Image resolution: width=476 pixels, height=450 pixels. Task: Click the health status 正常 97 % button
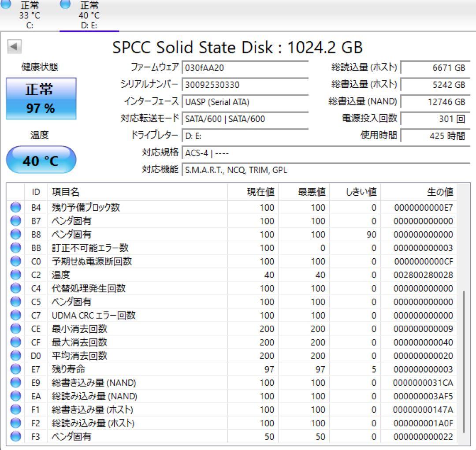[41, 99]
